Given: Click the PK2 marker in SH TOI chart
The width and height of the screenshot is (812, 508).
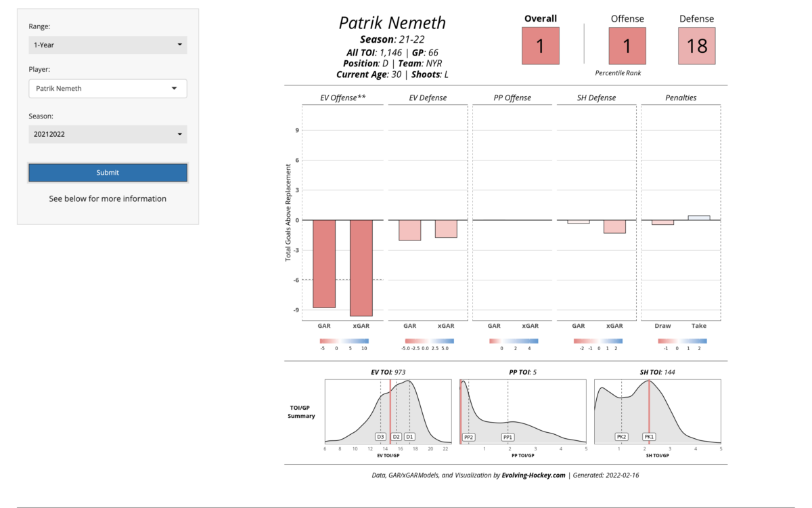Looking at the screenshot, I should 621,437.
